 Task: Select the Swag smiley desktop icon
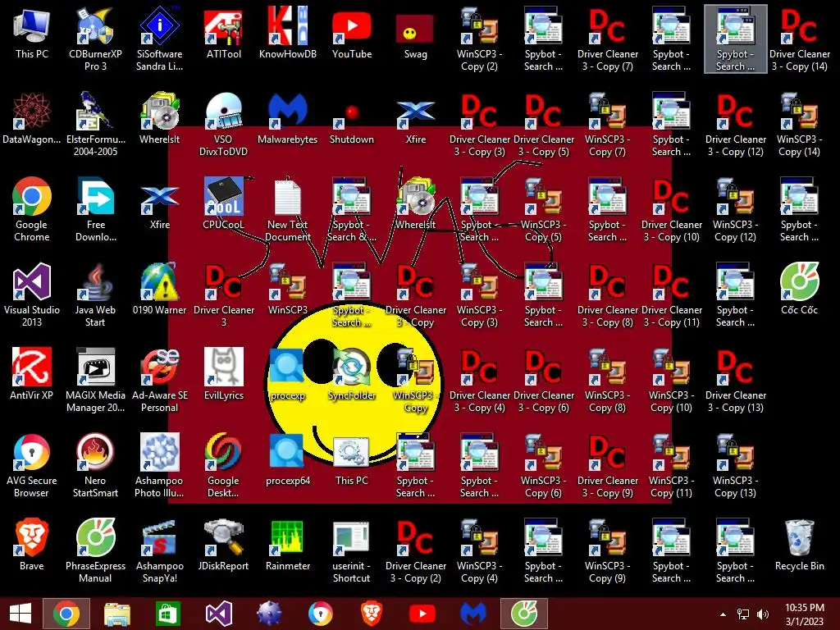pyautogui.click(x=415, y=35)
